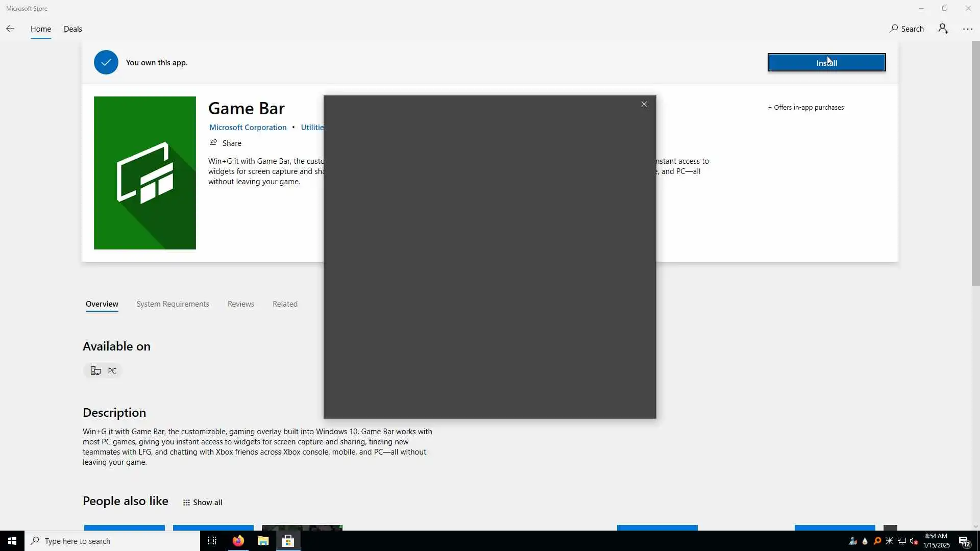Click the Install button
980x551 pixels.
click(x=826, y=63)
